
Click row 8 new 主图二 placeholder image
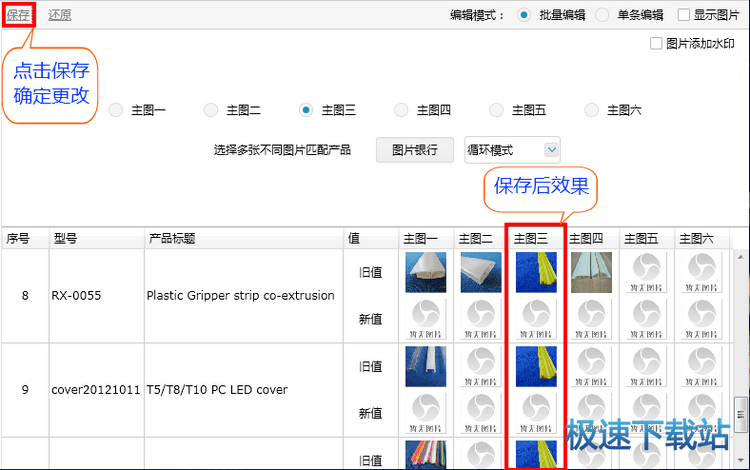click(x=481, y=319)
